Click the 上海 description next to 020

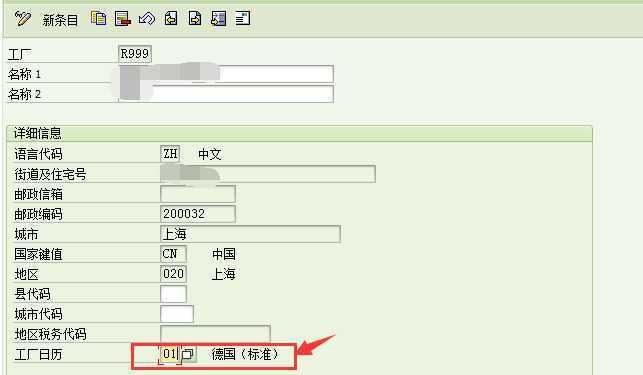point(223,274)
